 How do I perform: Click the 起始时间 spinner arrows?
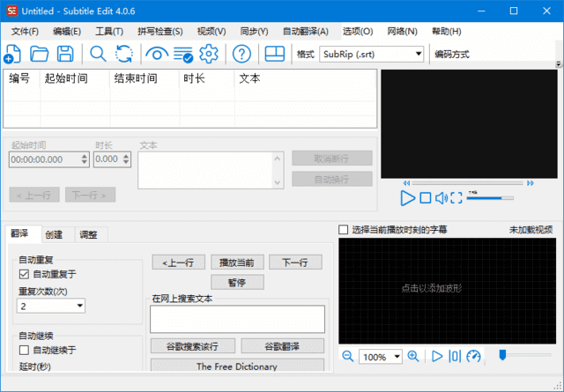tap(85, 159)
